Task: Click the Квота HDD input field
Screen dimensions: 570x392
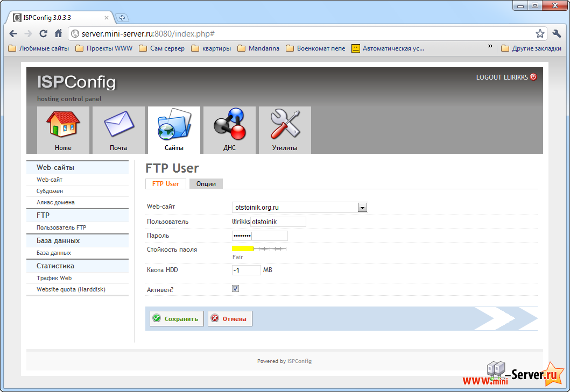Action: (245, 270)
